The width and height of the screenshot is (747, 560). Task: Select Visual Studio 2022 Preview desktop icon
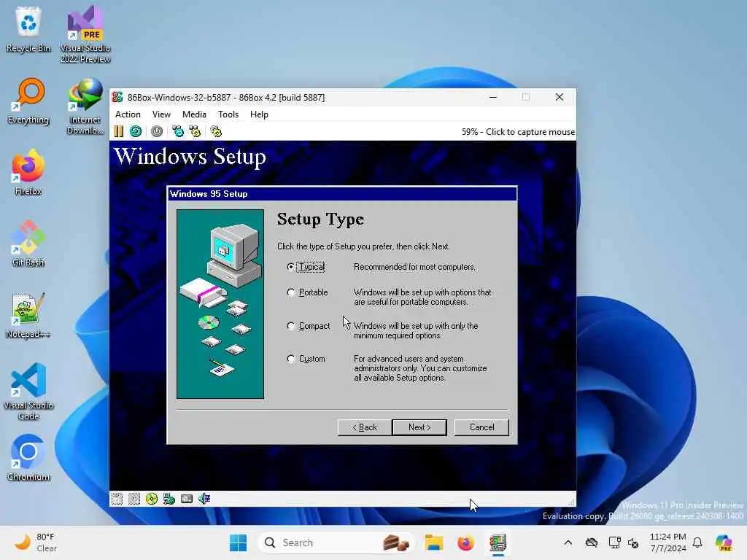point(85,35)
